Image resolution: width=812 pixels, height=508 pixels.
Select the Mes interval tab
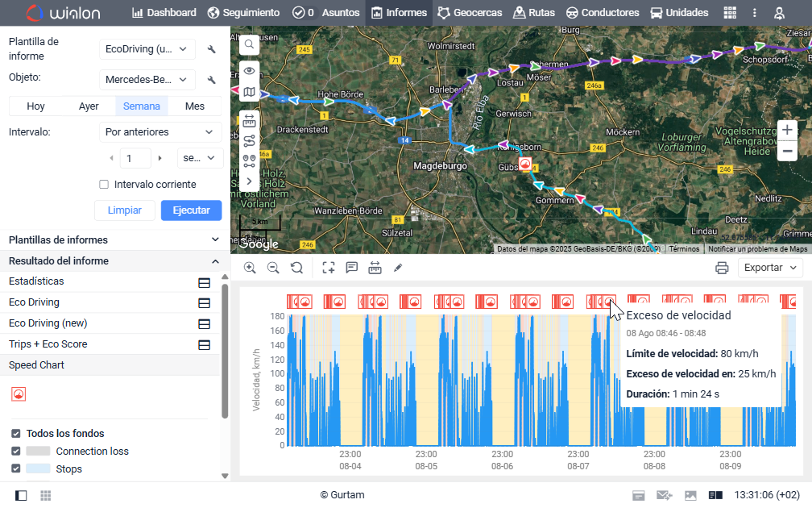click(x=194, y=106)
